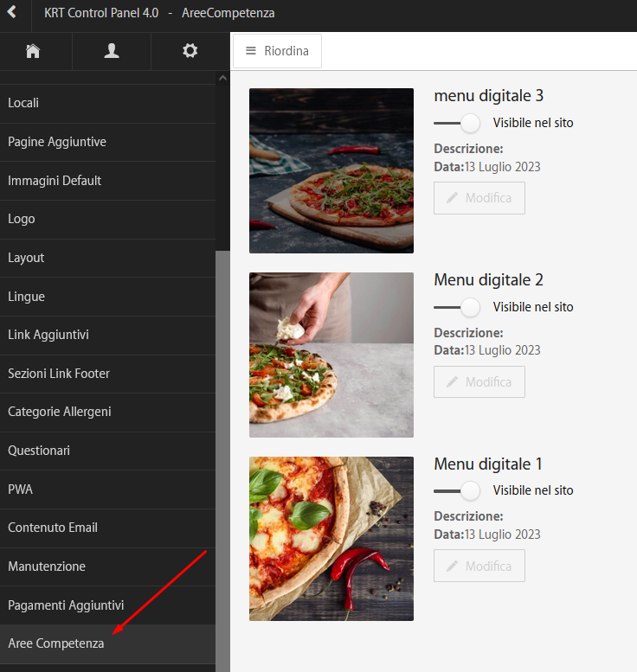Open the user profile icon tab

click(112, 51)
